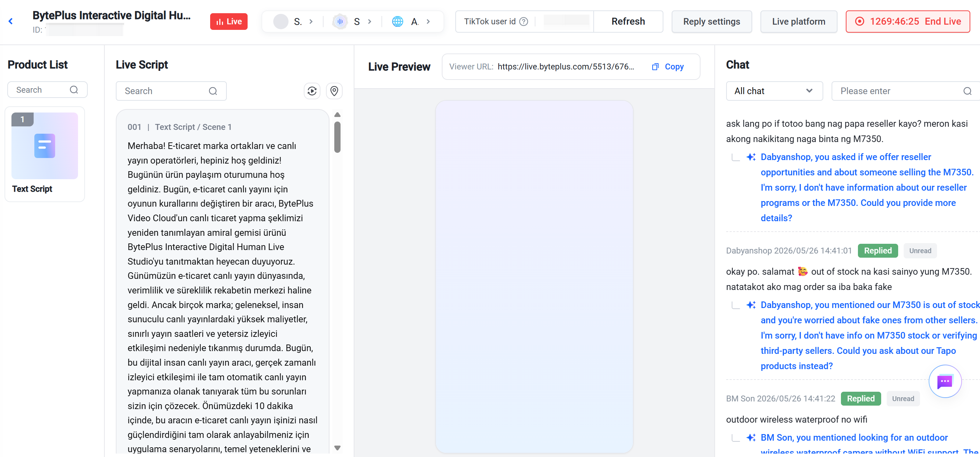
Task: Click the Live Script scrollbar down arrow
Action: tap(337, 448)
